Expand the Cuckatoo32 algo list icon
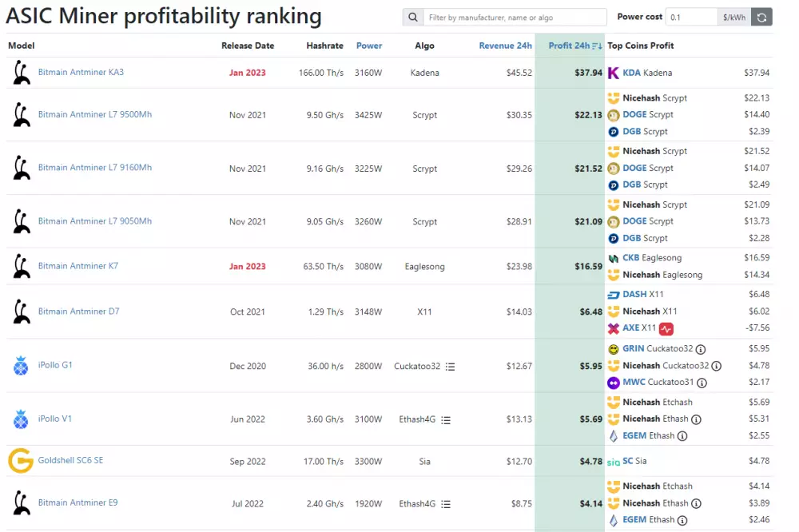 pos(450,367)
